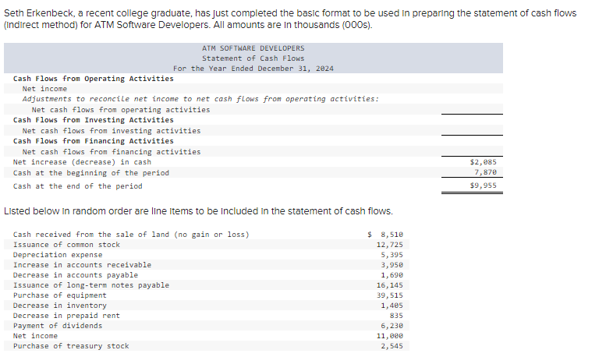
Task: Select the 5,395 amount
Action: pyautogui.click(x=392, y=255)
